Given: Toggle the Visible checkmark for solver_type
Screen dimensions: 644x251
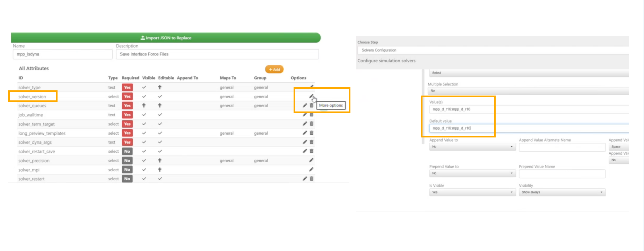Looking at the screenshot, I should pos(144,87).
